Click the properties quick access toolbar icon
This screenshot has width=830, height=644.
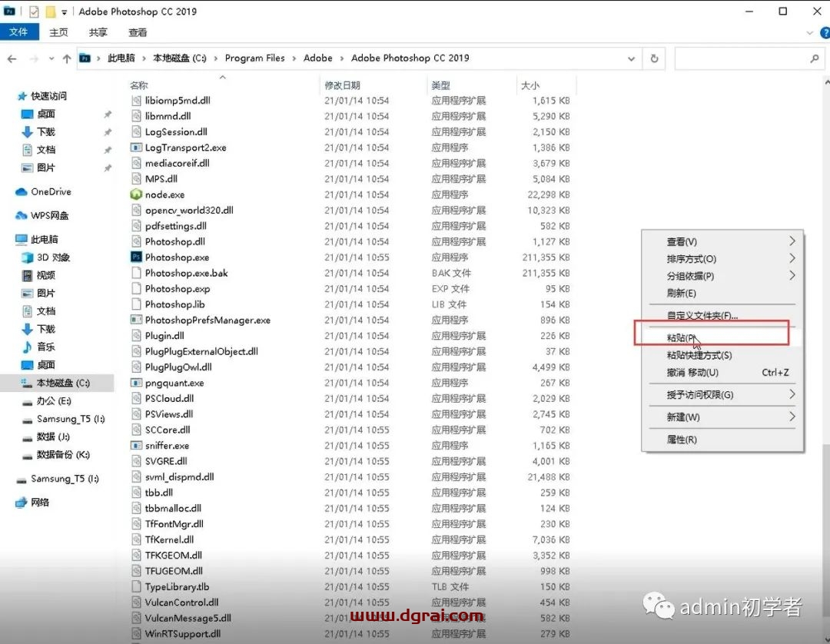34,12
